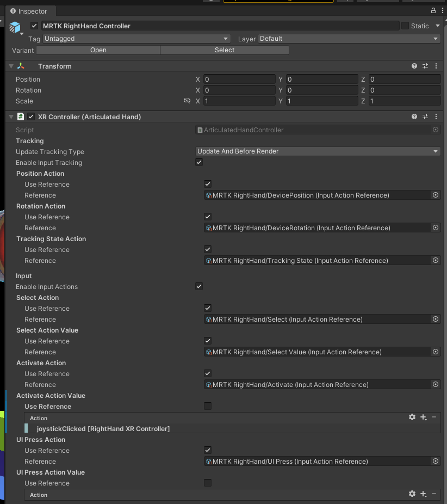Image resolution: width=447 pixels, height=504 pixels.
Task: Disable XR Controller component checkbox
Action: point(31,116)
